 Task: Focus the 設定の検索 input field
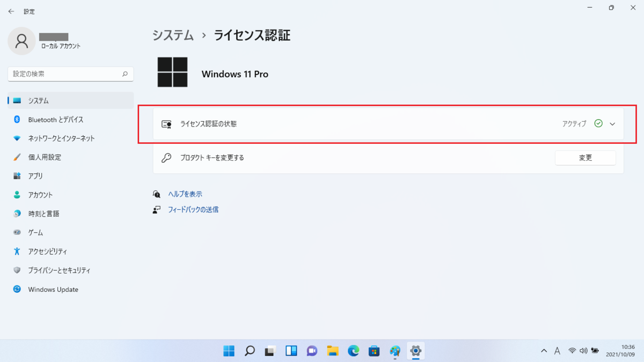(71, 74)
